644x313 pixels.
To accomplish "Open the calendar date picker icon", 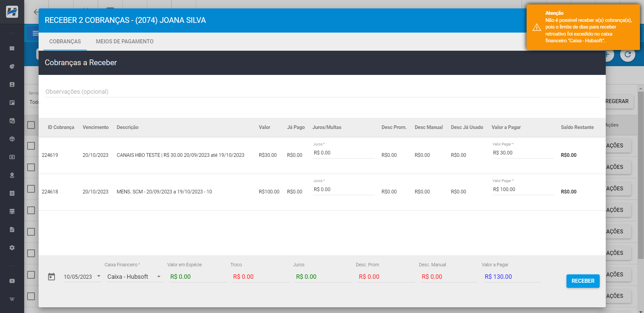I will pos(51,277).
